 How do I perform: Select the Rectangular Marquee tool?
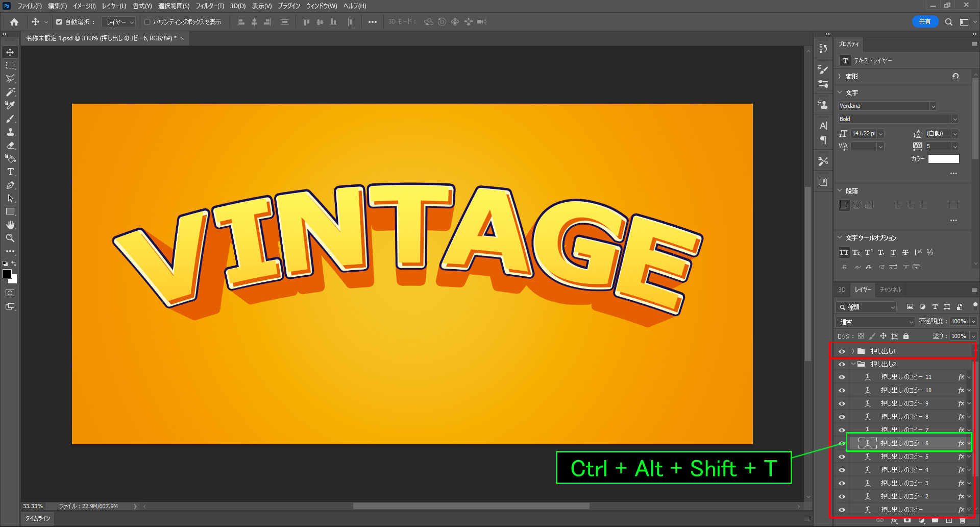point(10,65)
